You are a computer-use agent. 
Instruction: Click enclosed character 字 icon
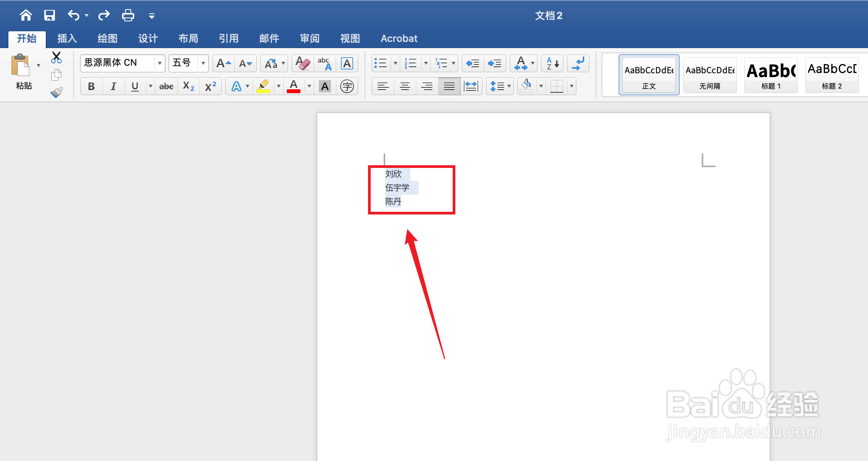(x=347, y=86)
